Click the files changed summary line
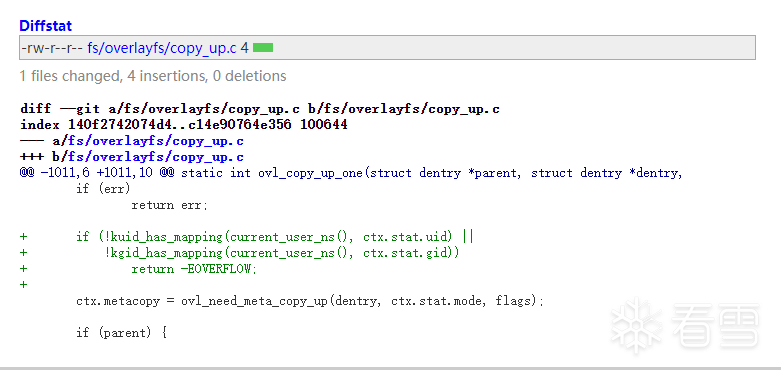781x378 pixels. click(x=153, y=76)
